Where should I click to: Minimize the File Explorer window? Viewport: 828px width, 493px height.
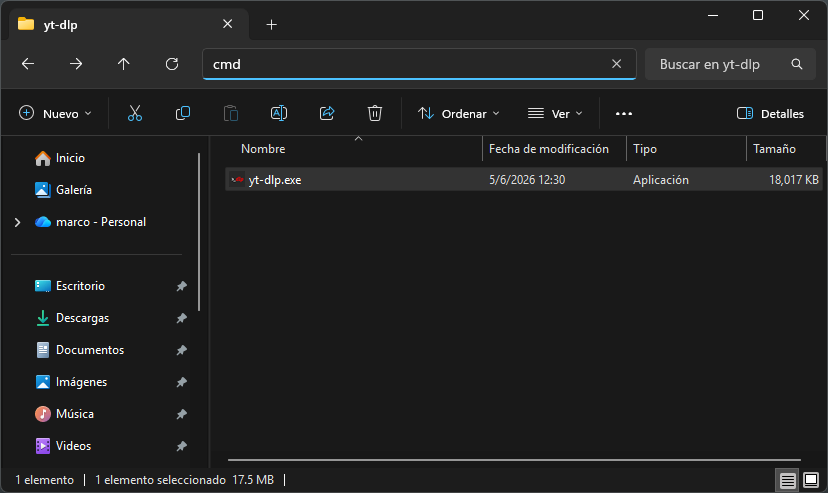click(x=713, y=15)
